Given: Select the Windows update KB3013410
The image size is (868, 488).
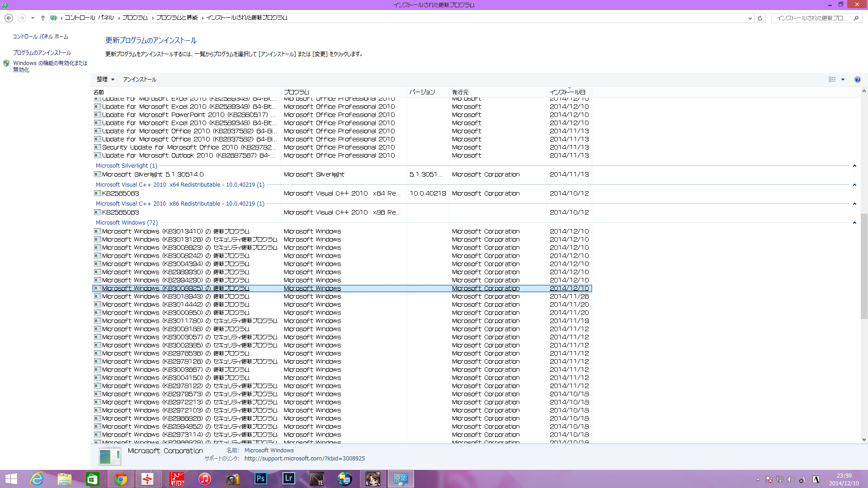Looking at the screenshot, I should click(342, 231).
